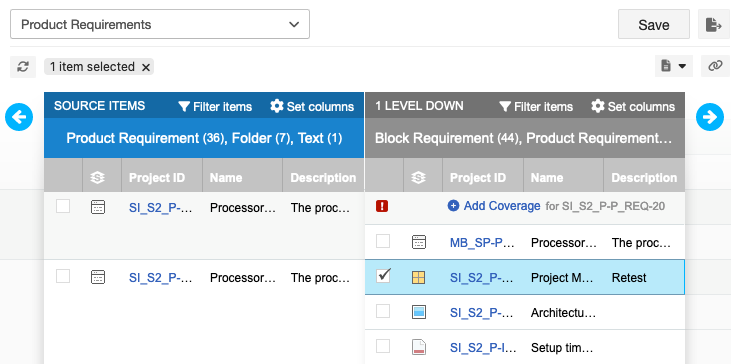Screen dimensions: 731x364
Task: Click the refresh icon beside selected items
Action: [23, 67]
